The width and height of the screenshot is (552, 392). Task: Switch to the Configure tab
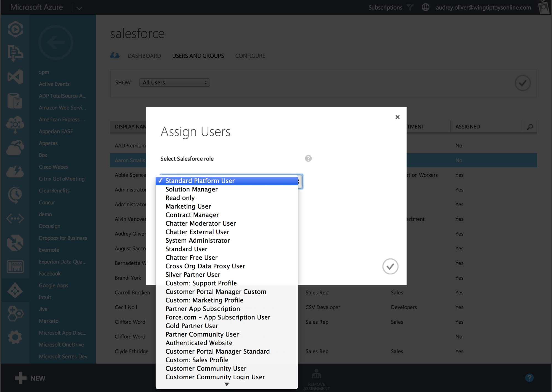point(250,56)
